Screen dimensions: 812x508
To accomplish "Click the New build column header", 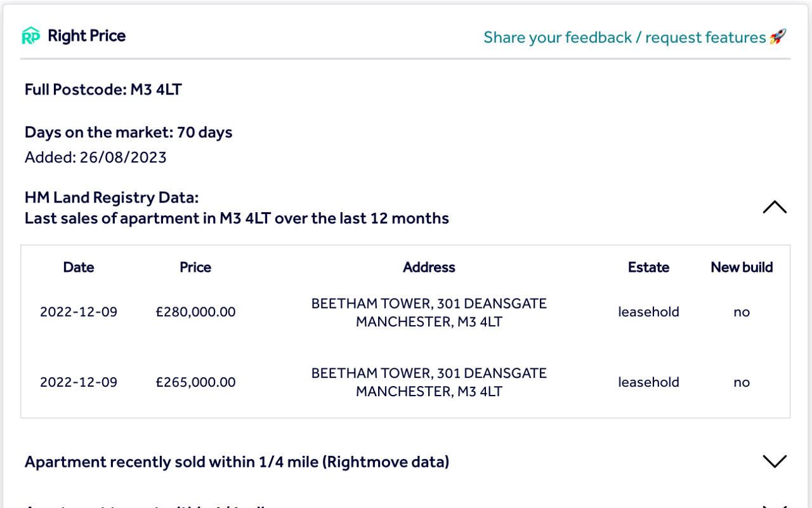I will coord(742,267).
